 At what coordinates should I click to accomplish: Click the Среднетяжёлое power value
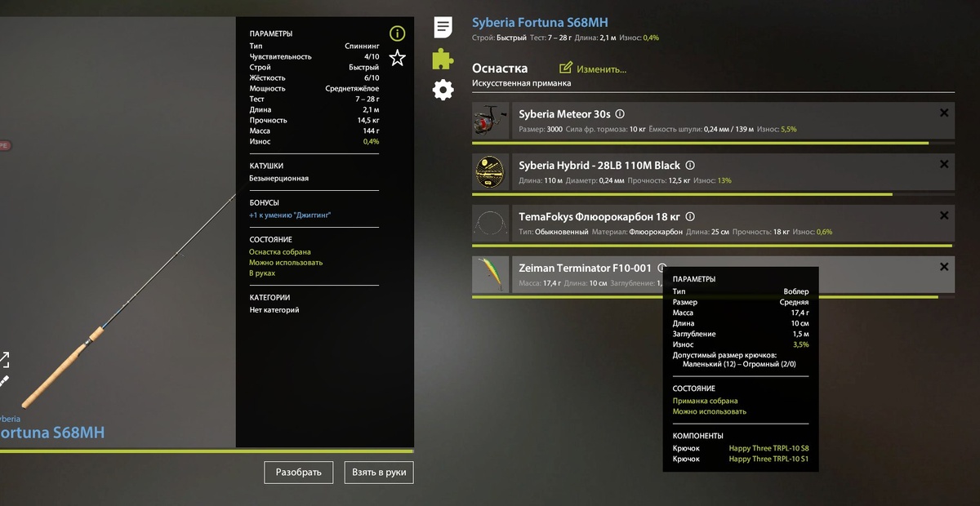352,88
